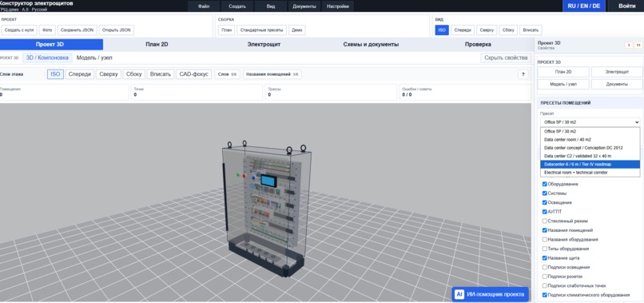Screen dimensions: 644x303
Task: Open the Документы top menu
Action: (x=304, y=6)
